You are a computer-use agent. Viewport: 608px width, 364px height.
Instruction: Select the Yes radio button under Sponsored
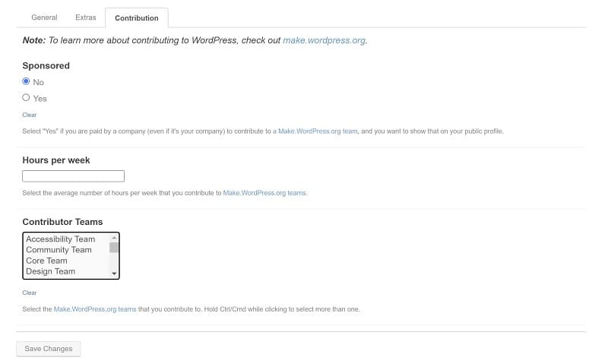[26, 98]
